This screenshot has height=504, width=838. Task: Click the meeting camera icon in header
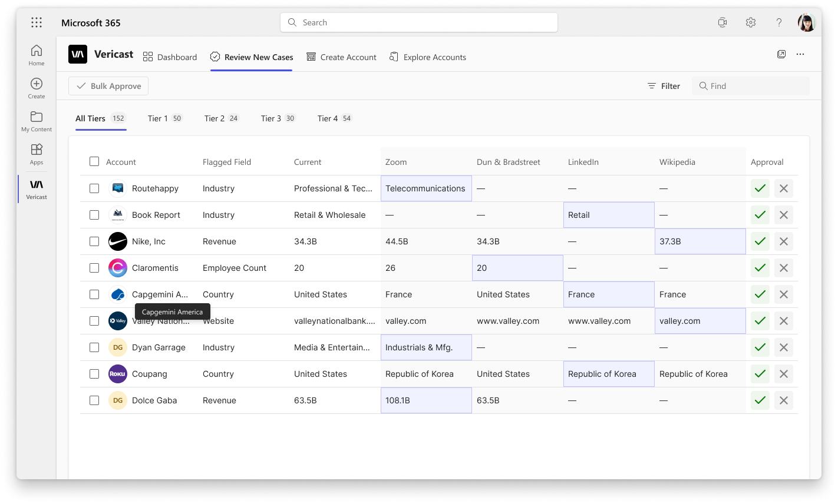click(x=722, y=22)
